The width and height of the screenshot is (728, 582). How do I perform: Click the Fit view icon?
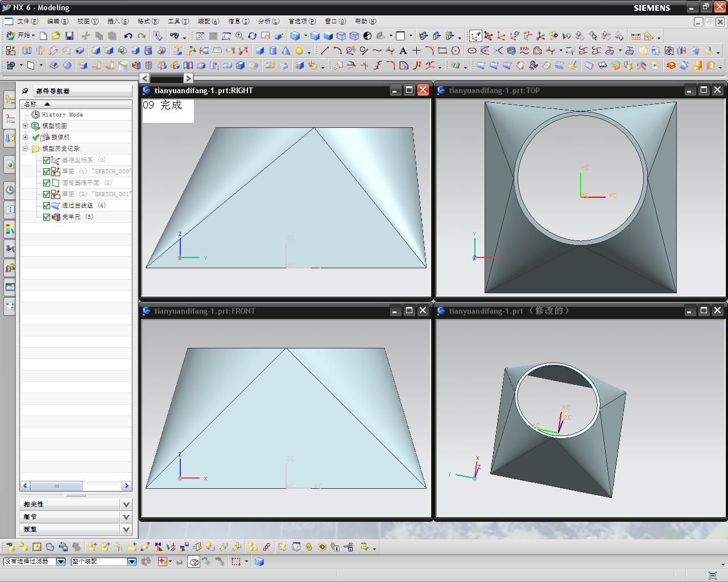click(200, 36)
